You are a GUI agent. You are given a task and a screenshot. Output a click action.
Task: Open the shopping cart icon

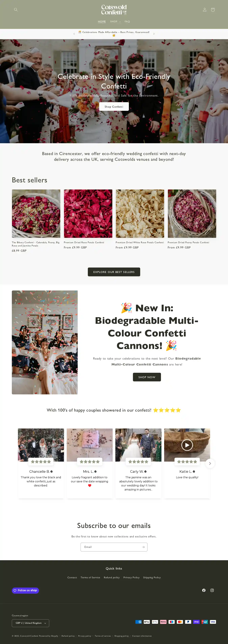(213, 9)
